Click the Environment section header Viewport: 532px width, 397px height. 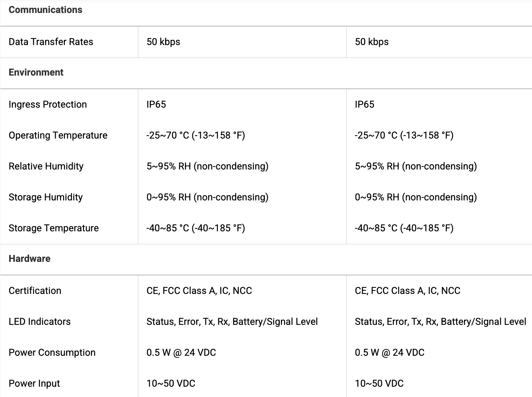click(36, 73)
